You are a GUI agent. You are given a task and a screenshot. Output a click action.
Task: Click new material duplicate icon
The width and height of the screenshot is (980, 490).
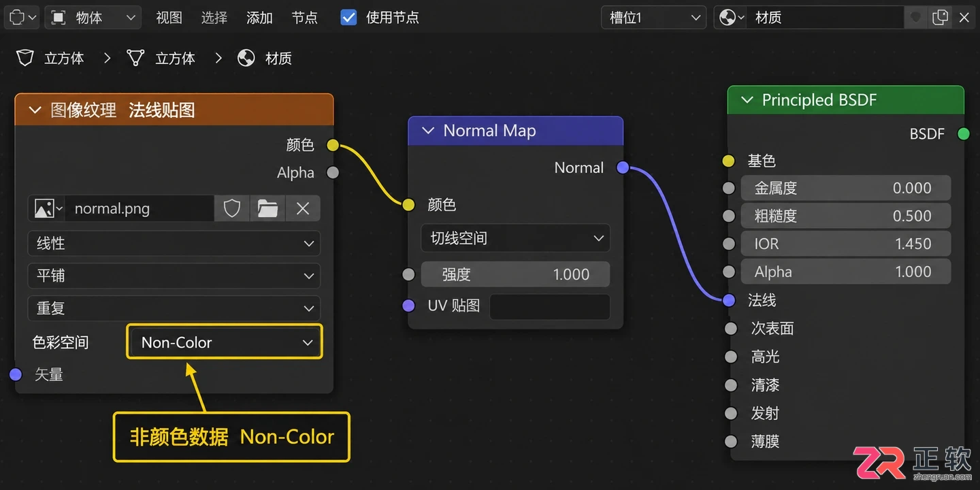tap(940, 18)
